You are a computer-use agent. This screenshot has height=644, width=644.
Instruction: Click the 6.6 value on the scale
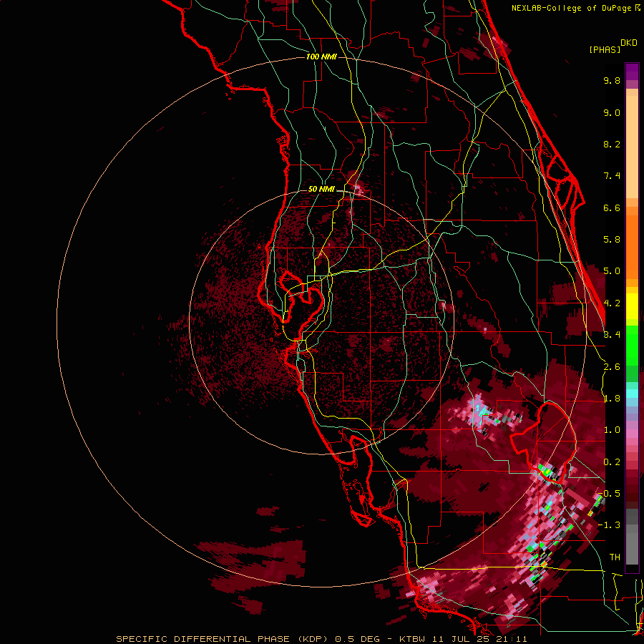(x=612, y=208)
